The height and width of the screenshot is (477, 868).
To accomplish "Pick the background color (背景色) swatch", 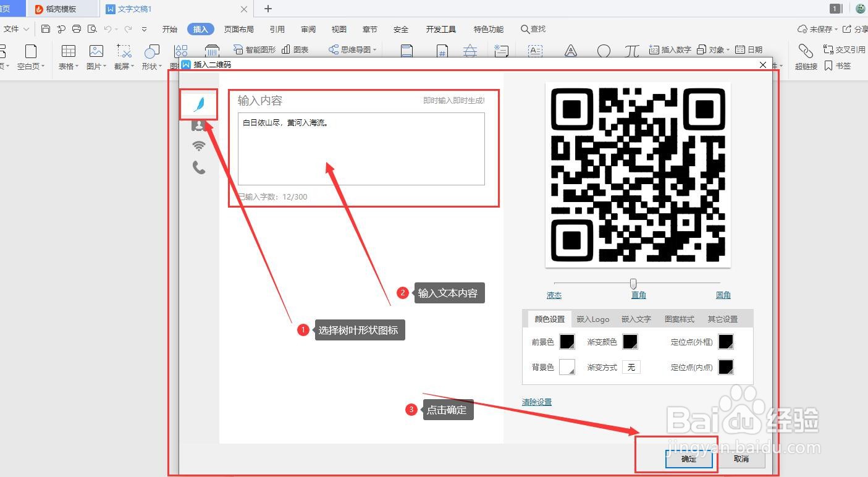I will pos(567,367).
